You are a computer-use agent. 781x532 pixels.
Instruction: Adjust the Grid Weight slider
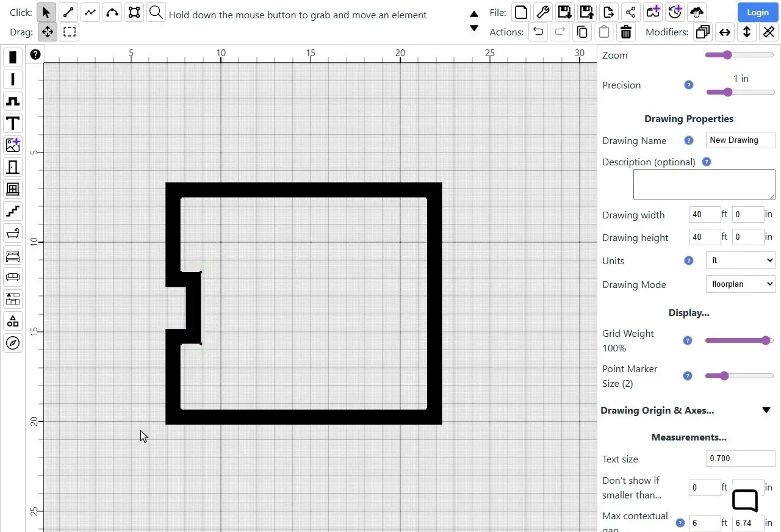point(740,340)
